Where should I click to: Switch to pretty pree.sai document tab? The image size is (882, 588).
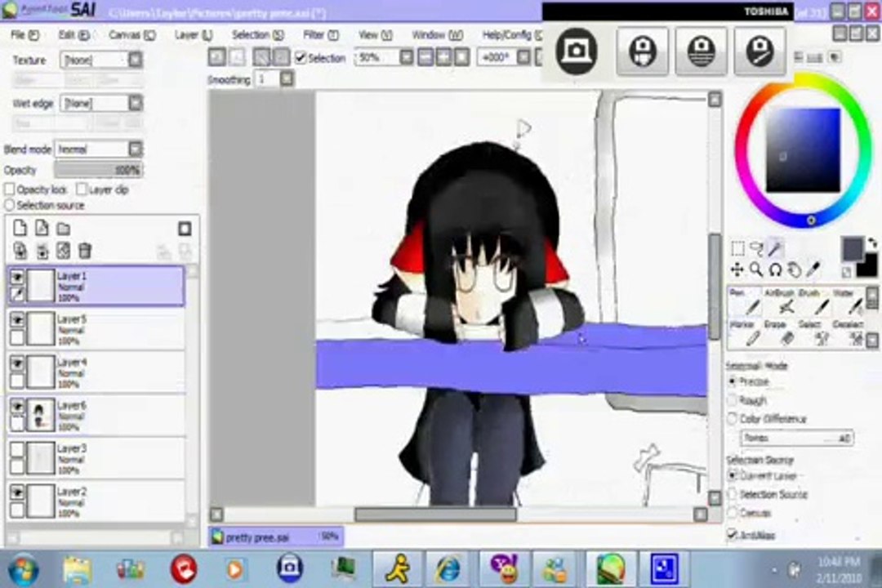(276, 537)
